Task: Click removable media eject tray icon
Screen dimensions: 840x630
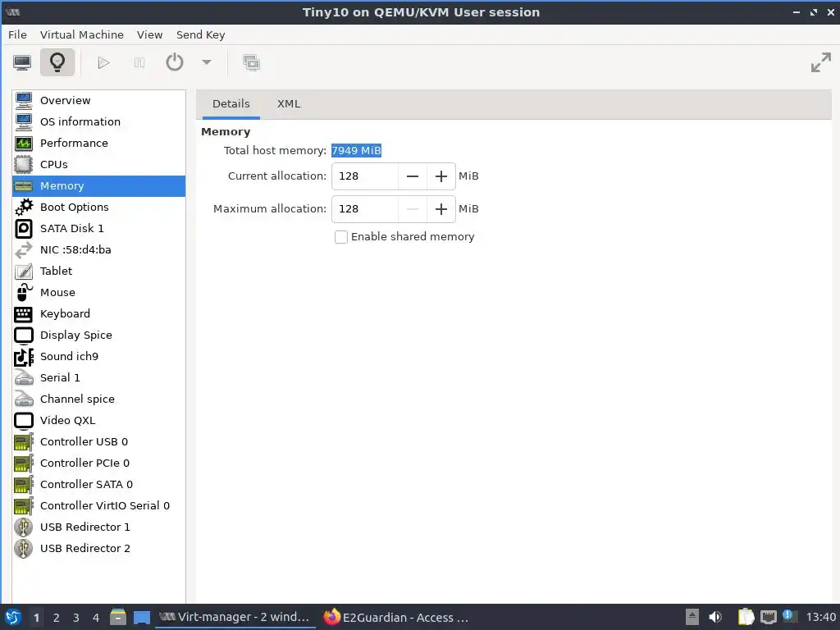Action: (692, 617)
